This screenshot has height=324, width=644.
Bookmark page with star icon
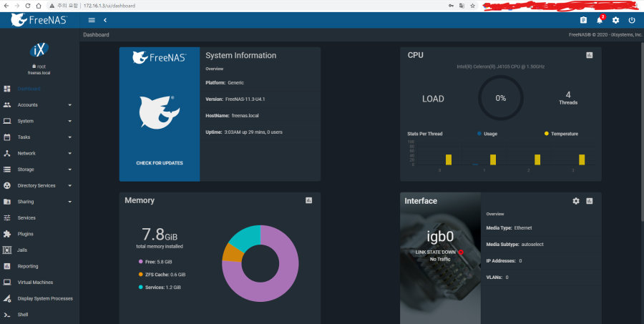(473, 6)
